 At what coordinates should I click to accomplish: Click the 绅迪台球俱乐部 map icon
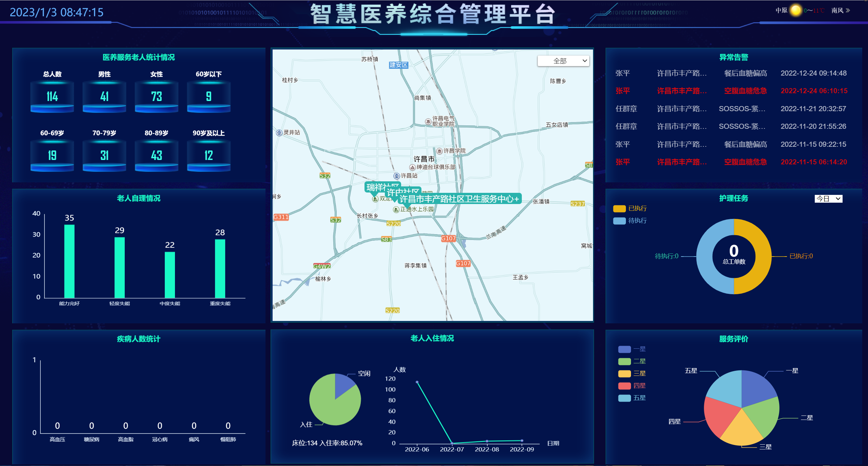[x=412, y=167]
